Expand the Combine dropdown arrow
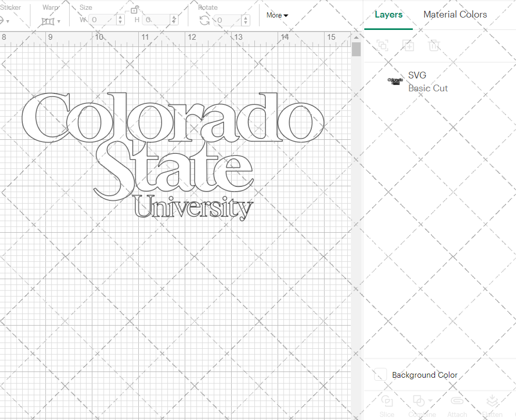Image resolution: width=516 pixels, height=420 pixels. (x=430, y=401)
